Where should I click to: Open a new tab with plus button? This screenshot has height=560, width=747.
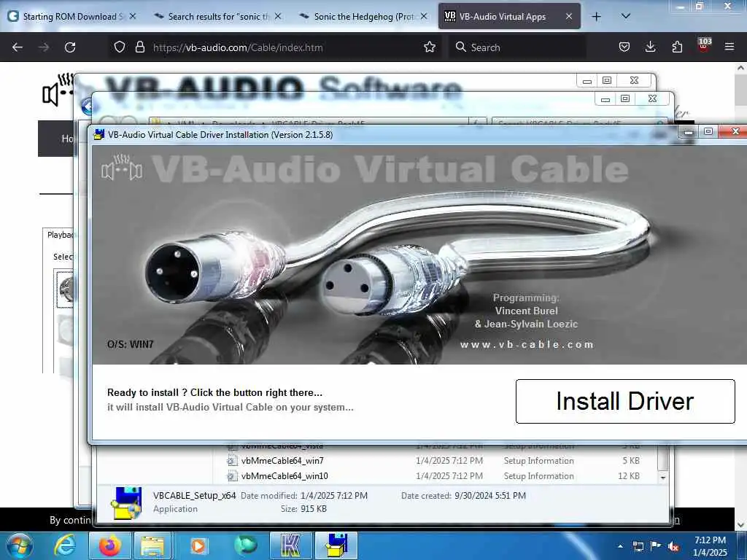coord(596,17)
